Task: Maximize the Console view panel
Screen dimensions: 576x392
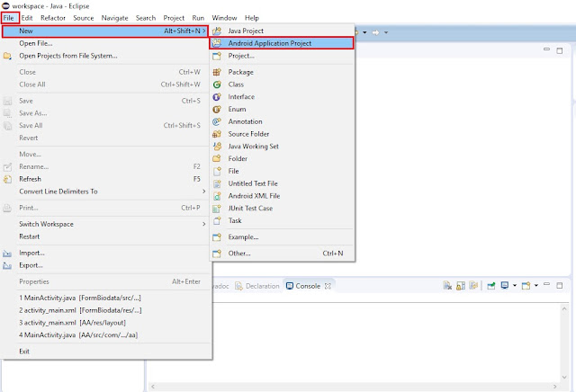Action: (x=560, y=286)
